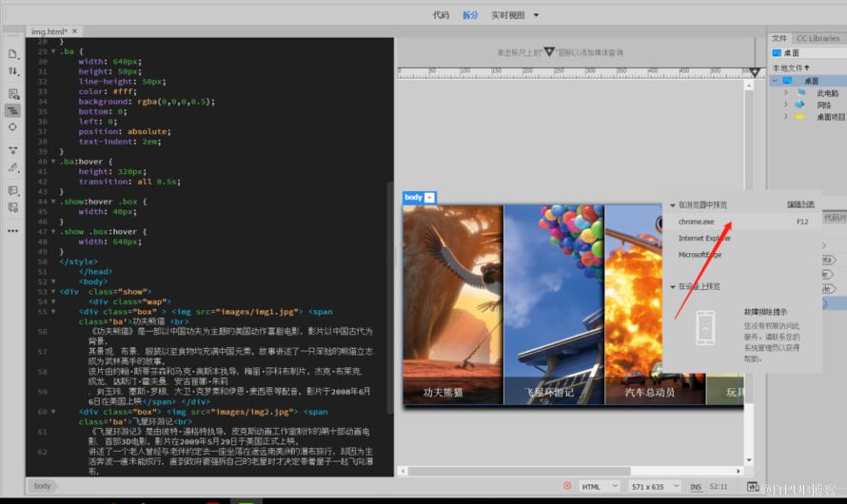Open the 文件 Files panel tab
The height and width of the screenshot is (504, 847).
click(778, 38)
